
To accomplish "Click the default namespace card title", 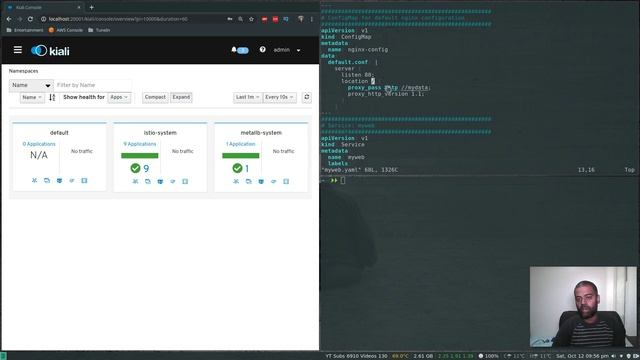I will (59, 133).
